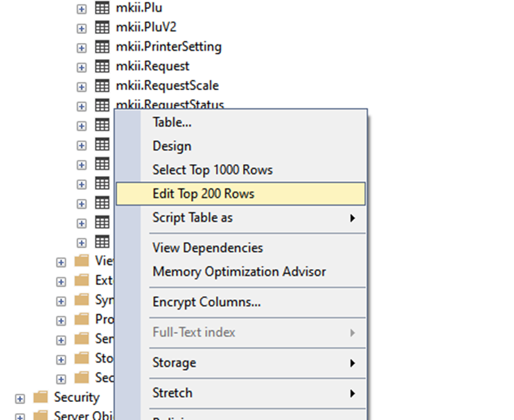Choose Select Top 1000 Rows

click(212, 170)
